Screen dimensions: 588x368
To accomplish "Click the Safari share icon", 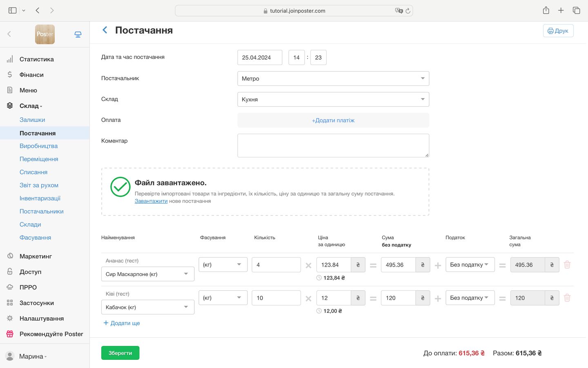I will click(546, 11).
